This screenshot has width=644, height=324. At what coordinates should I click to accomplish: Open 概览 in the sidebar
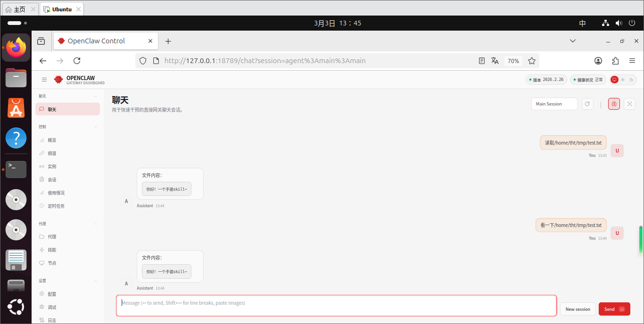click(x=52, y=140)
